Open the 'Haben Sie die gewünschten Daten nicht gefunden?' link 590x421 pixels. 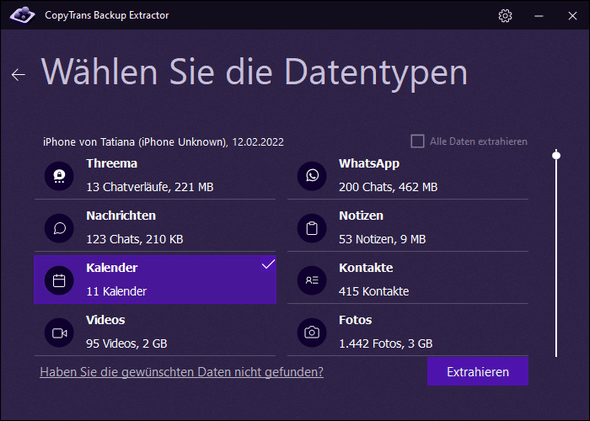(x=182, y=372)
